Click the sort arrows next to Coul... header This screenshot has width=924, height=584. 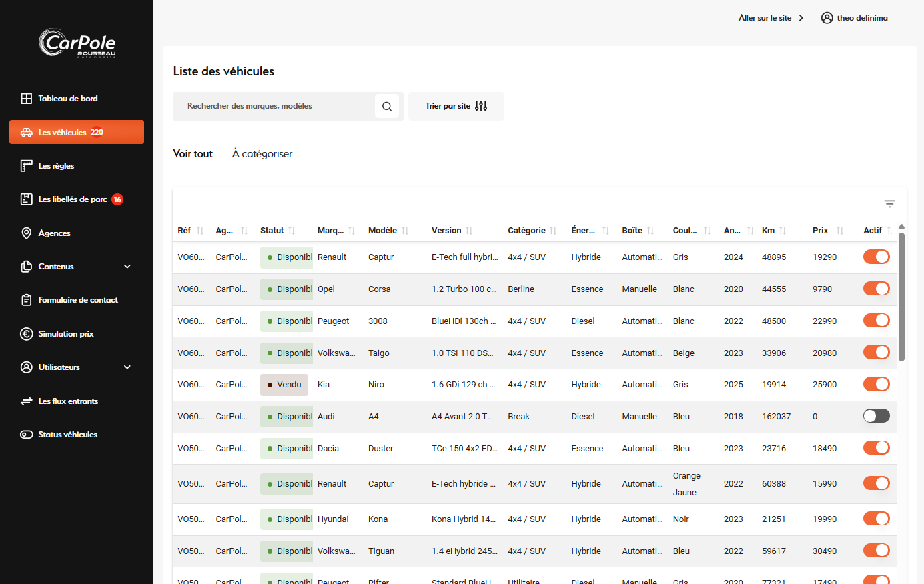[707, 231]
